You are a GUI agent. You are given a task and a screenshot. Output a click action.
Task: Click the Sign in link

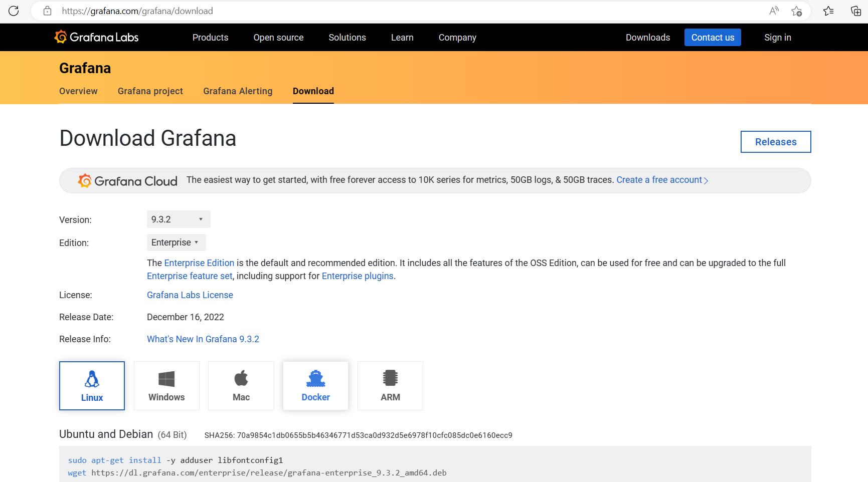778,38
